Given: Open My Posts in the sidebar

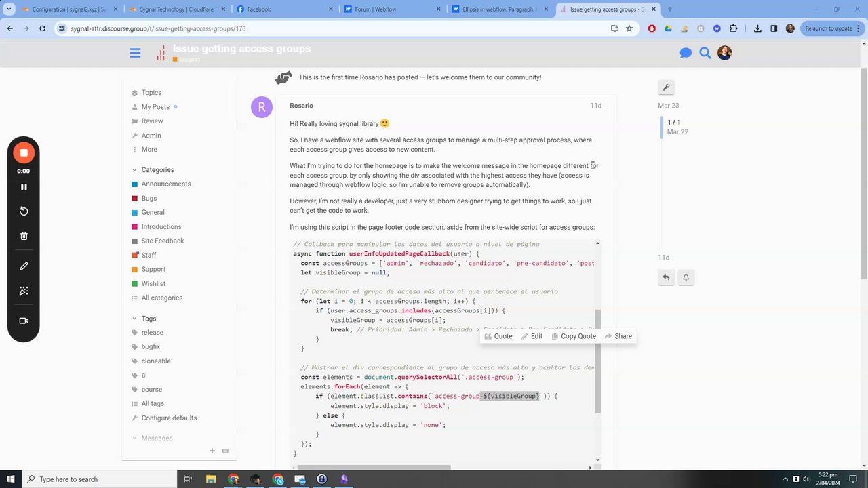Looking at the screenshot, I should coord(155,107).
